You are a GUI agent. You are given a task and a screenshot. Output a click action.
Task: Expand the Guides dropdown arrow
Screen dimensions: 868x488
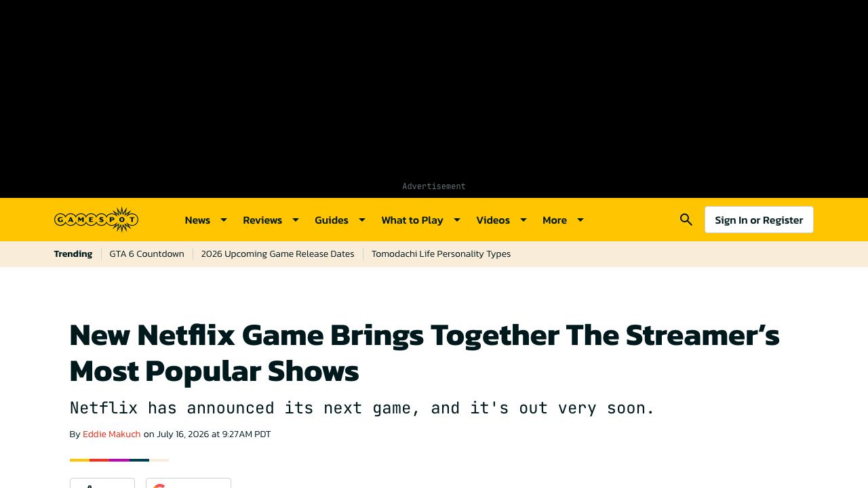coord(362,220)
